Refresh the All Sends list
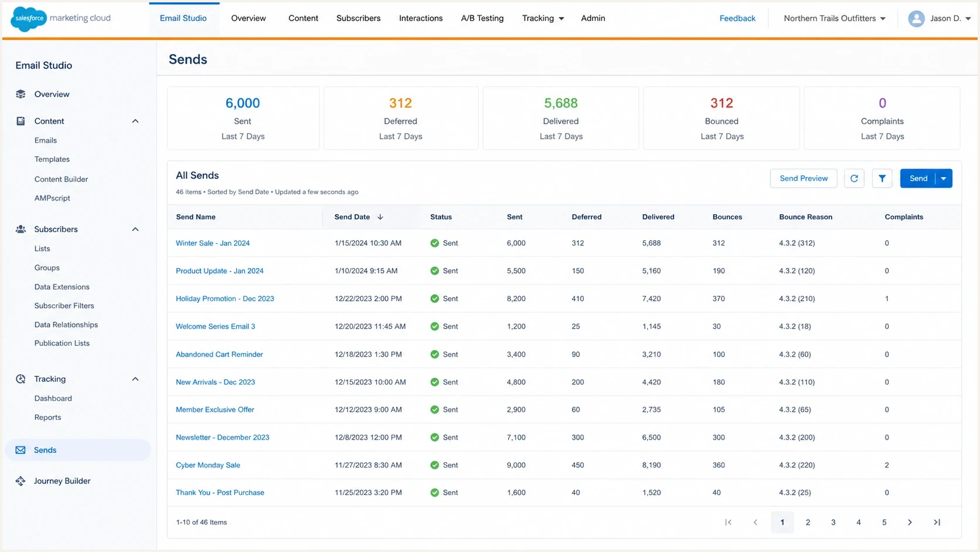This screenshot has height=552, width=980. [x=854, y=178]
